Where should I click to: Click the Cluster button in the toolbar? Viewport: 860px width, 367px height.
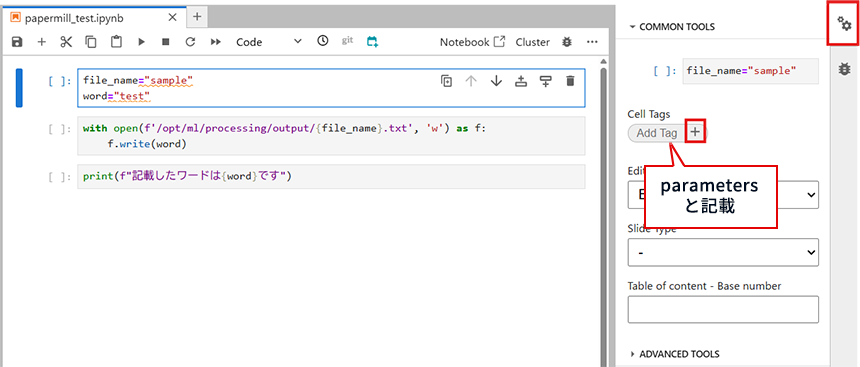coord(533,42)
